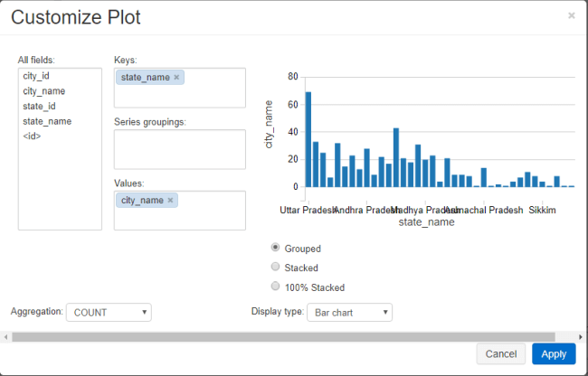Select the Grouped radio option
Viewport: 588px width, 376px height.
(275, 248)
